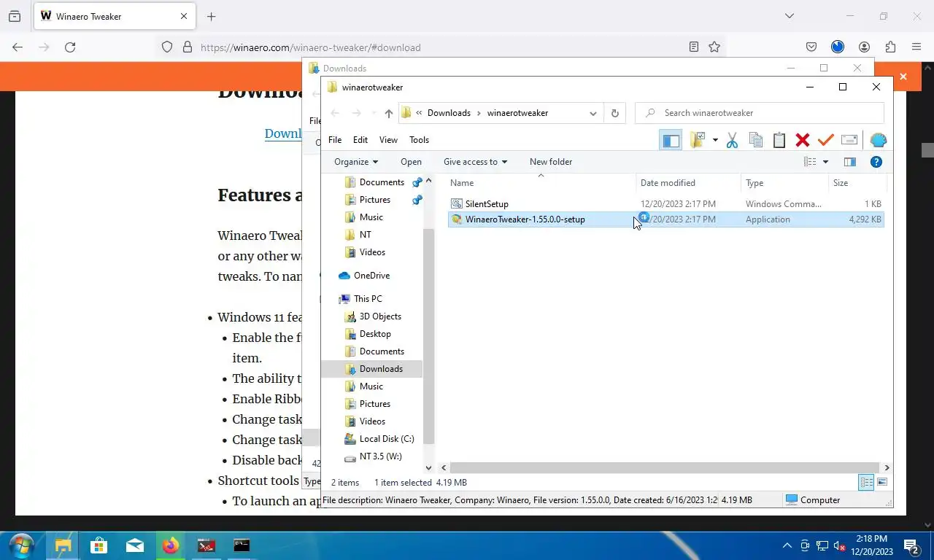Open Desktop folder in the sidebar

pos(375,334)
